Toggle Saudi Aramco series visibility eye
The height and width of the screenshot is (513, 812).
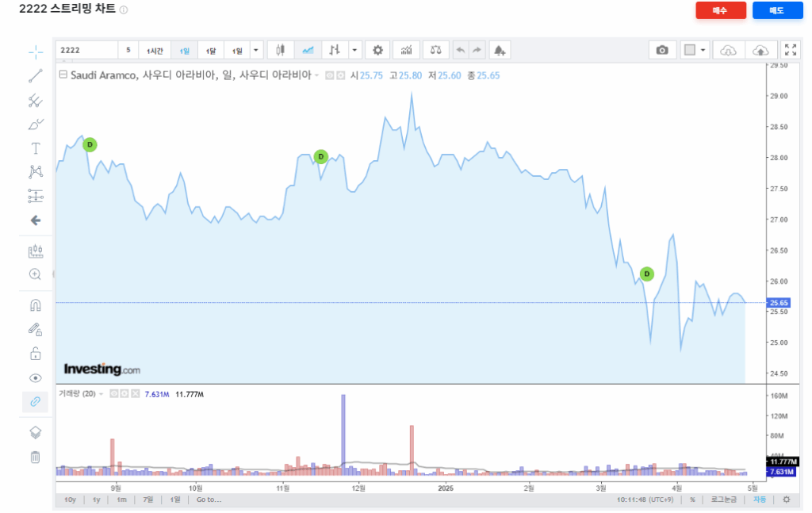tap(329, 75)
